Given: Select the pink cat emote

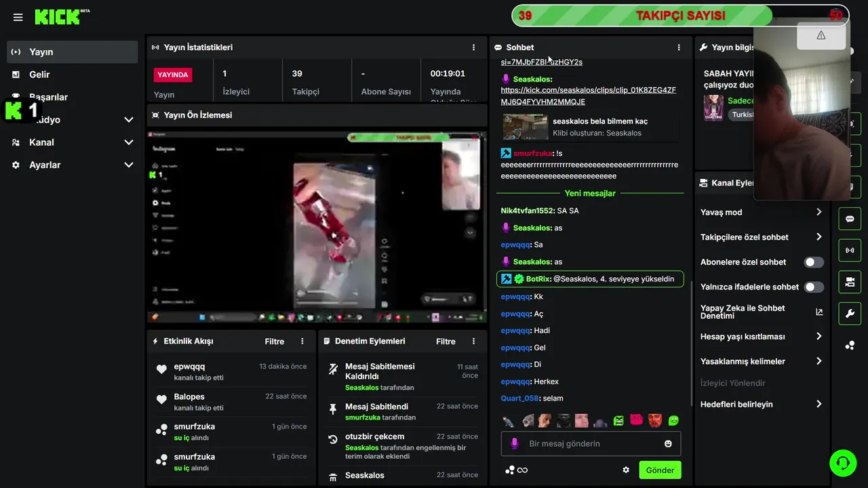Looking at the screenshot, I should (x=636, y=420).
